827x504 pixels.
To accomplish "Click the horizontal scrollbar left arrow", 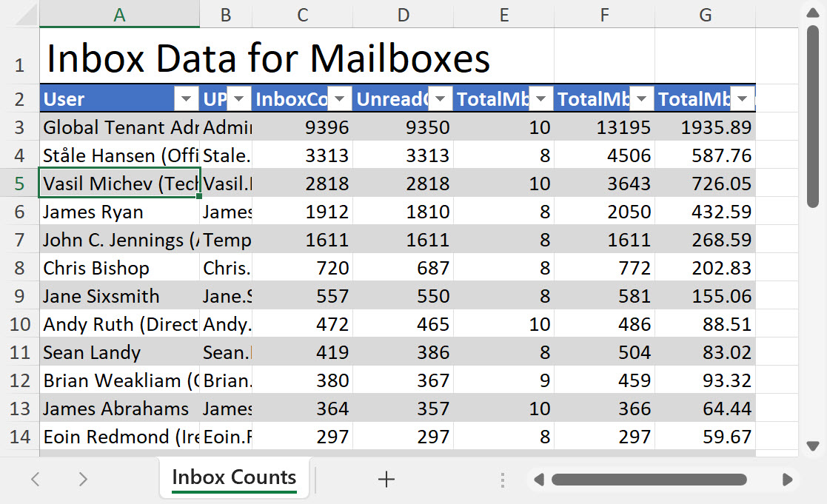I will coord(539,480).
